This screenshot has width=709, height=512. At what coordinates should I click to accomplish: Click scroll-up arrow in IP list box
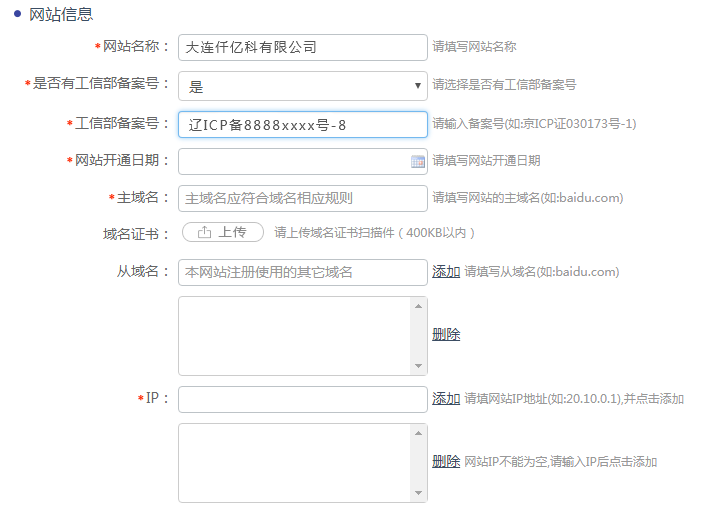click(420, 431)
